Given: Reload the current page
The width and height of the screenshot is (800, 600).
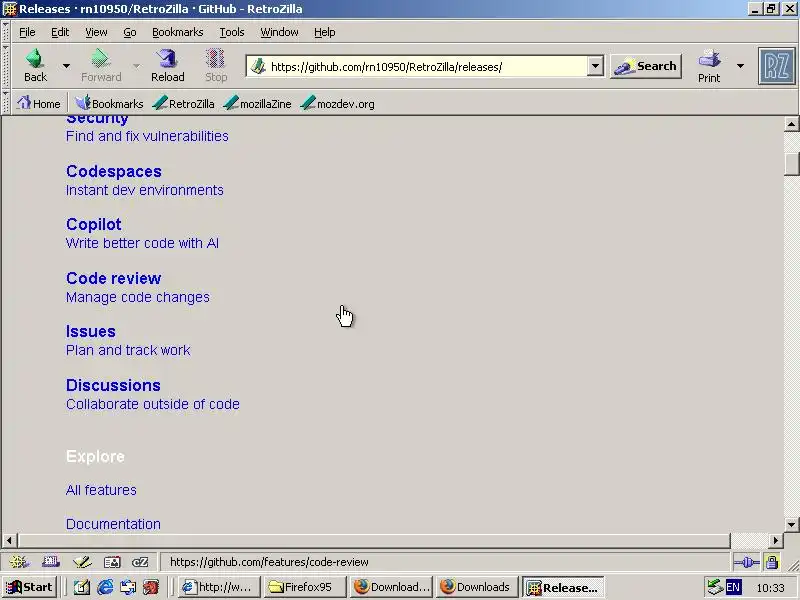Looking at the screenshot, I should 167,65.
